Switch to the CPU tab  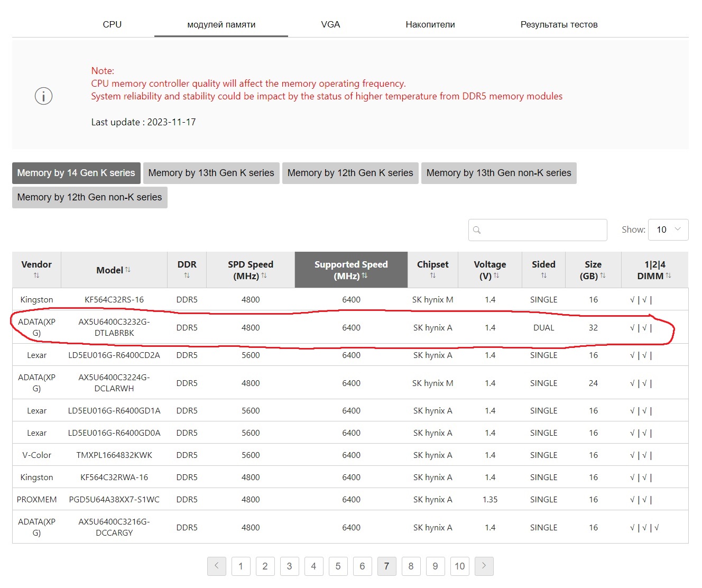(112, 24)
